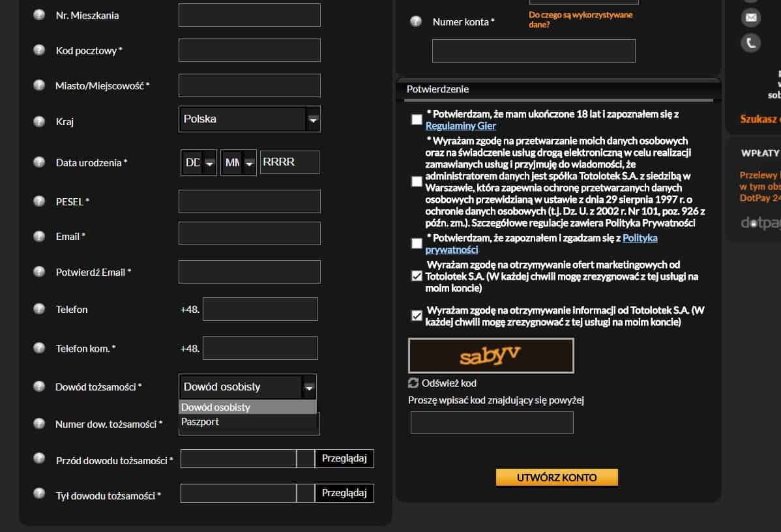Click Odśwież kod text link
The height and width of the screenshot is (532, 781).
tap(449, 383)
